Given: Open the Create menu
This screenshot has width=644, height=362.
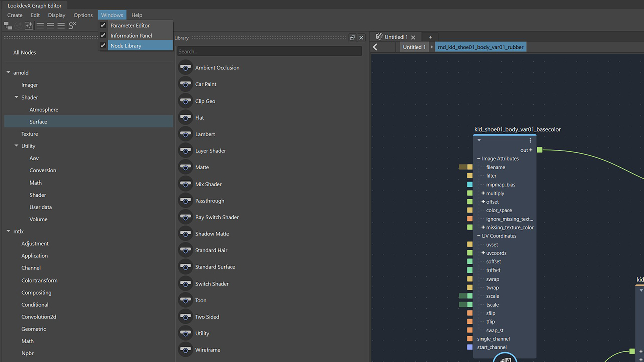Looking at the screenshot, I should point(15,15).
